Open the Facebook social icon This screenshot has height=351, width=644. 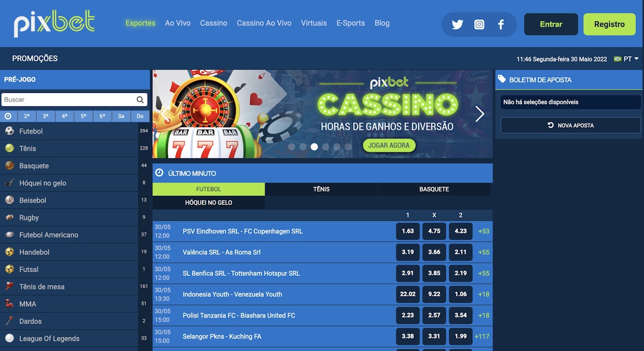(501, 24)
